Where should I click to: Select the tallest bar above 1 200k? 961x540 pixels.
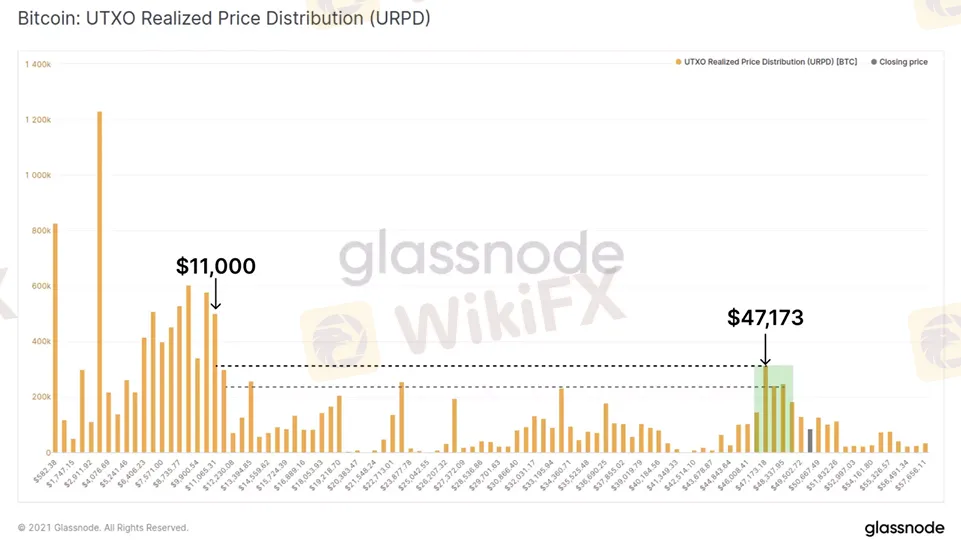[99, 281]
